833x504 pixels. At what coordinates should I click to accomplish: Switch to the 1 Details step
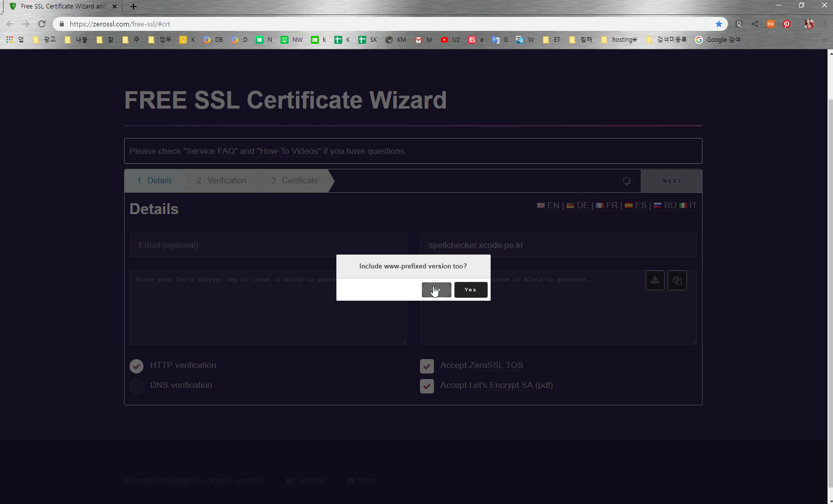tap(154, 181)
